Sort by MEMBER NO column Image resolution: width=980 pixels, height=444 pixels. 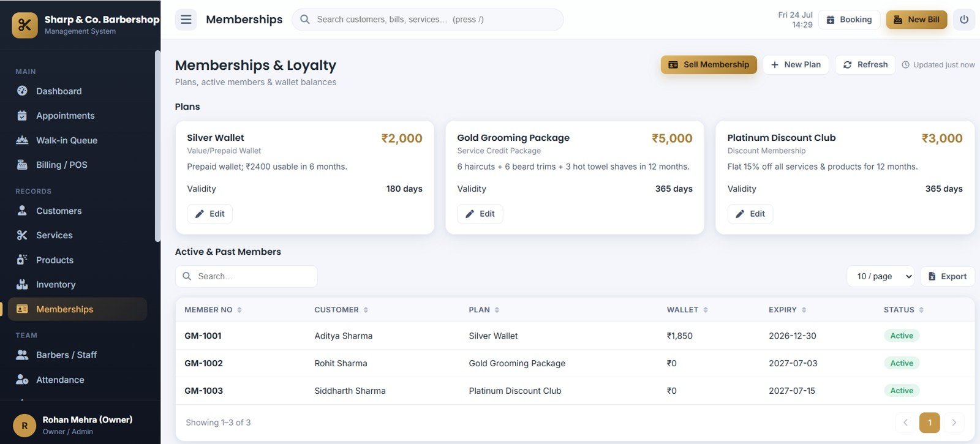tap(213, 310)
